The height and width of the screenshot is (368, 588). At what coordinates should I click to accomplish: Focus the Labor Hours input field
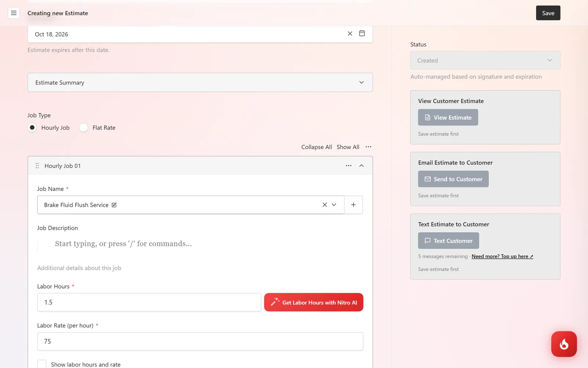pos(149,302)
